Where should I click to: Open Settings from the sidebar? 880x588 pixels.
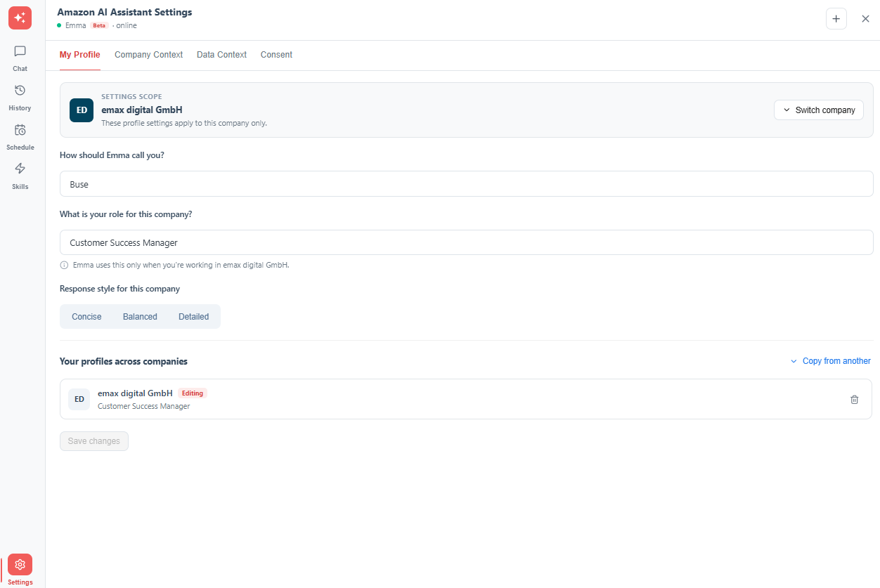[20, 570]
